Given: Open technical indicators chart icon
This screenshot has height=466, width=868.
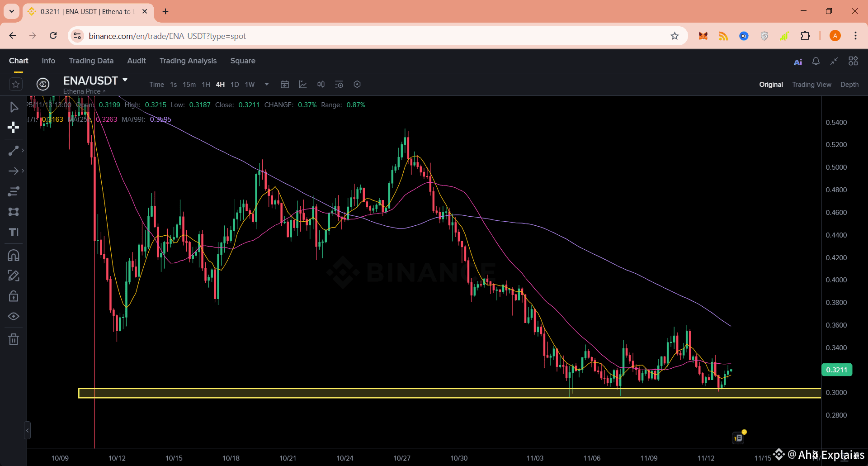Looking at the screenshot, I should click(303, 84).
